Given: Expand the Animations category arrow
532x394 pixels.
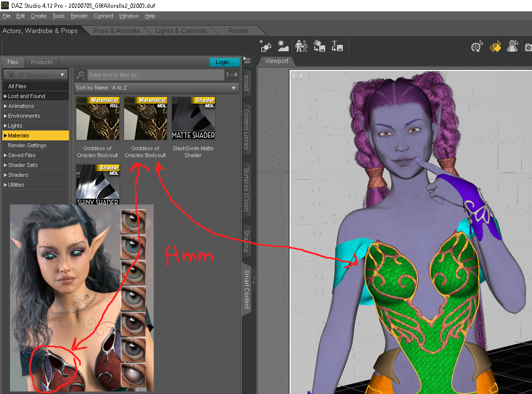Looking at the screenshot, I should click(x=5, y=106).
